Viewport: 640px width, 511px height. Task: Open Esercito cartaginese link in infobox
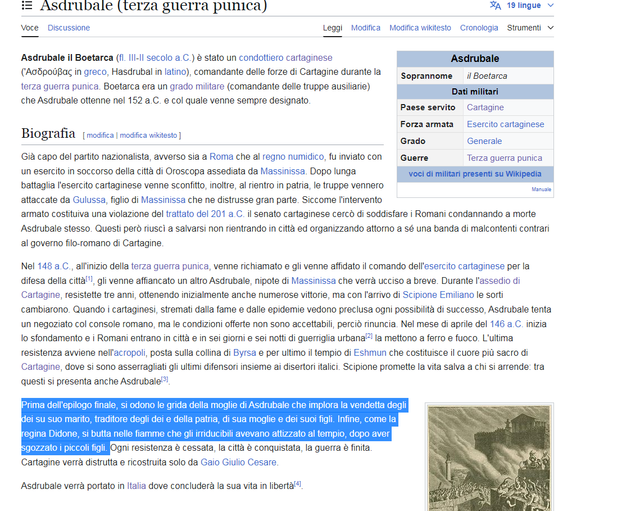(505, 124)
